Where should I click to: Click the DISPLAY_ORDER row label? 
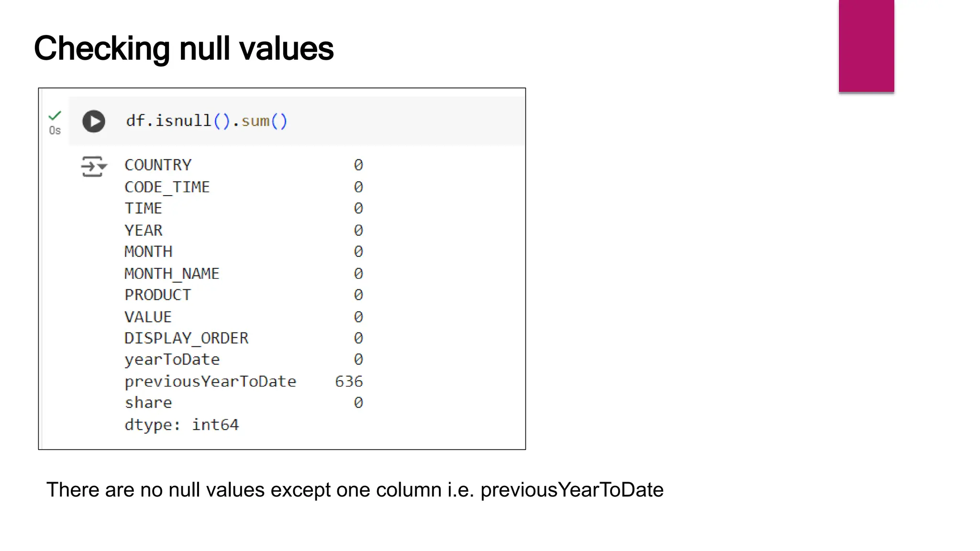(186, 338)
